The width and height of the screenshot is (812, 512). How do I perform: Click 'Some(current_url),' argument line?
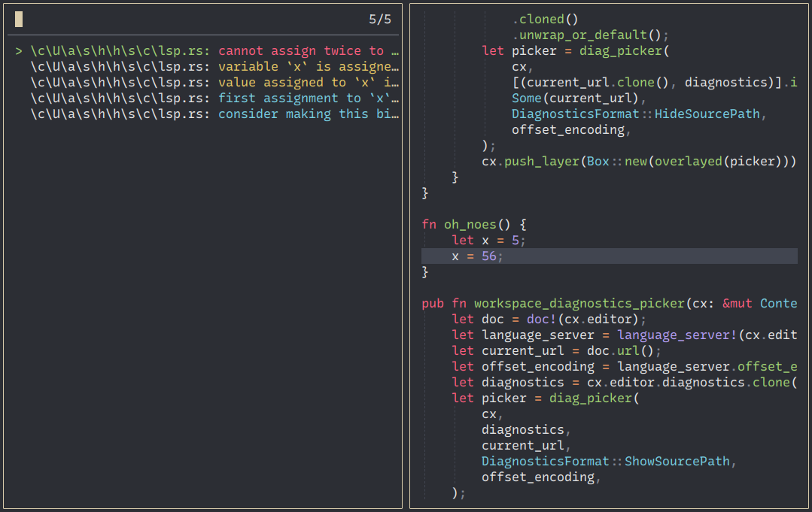pos(579,98)
